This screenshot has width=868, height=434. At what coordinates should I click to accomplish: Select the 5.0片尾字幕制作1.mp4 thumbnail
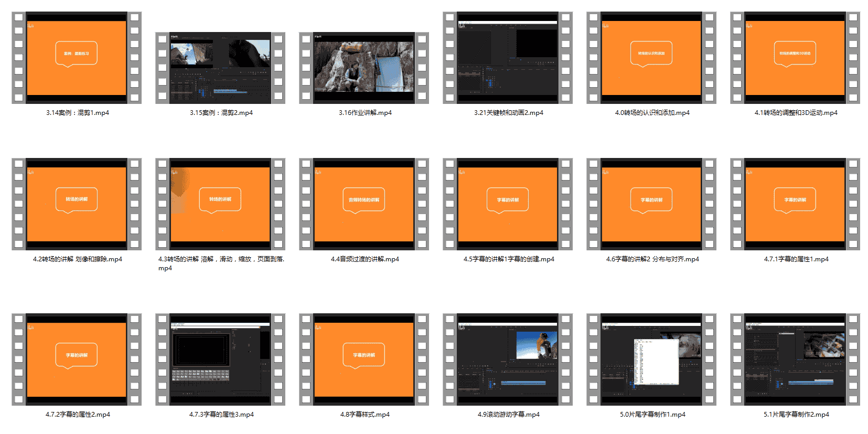click(651, 359)
